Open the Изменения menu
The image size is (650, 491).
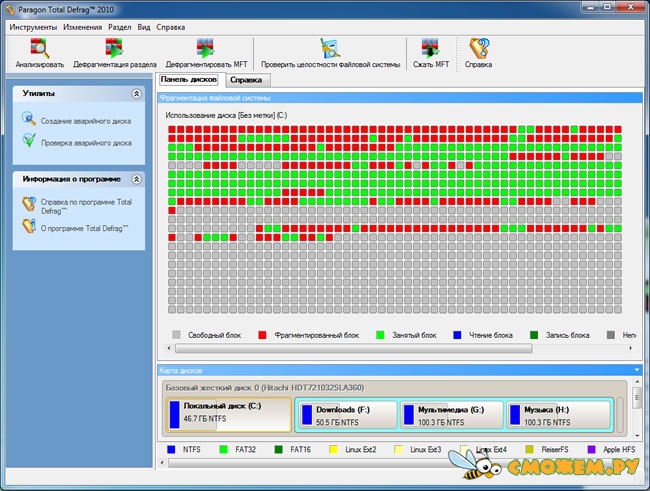(82, 27)
